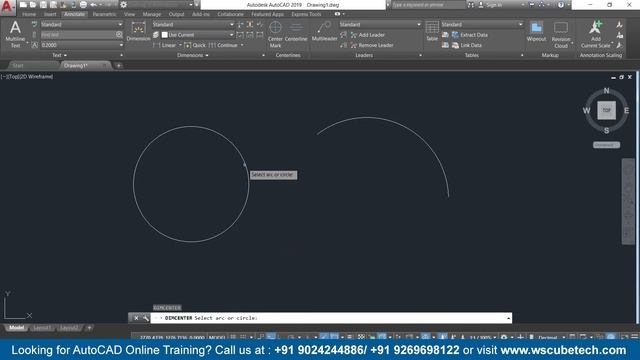This screenshot has width=640, height=360.
Task: Open Insert ribbon tab
Action: click(50, 14)
